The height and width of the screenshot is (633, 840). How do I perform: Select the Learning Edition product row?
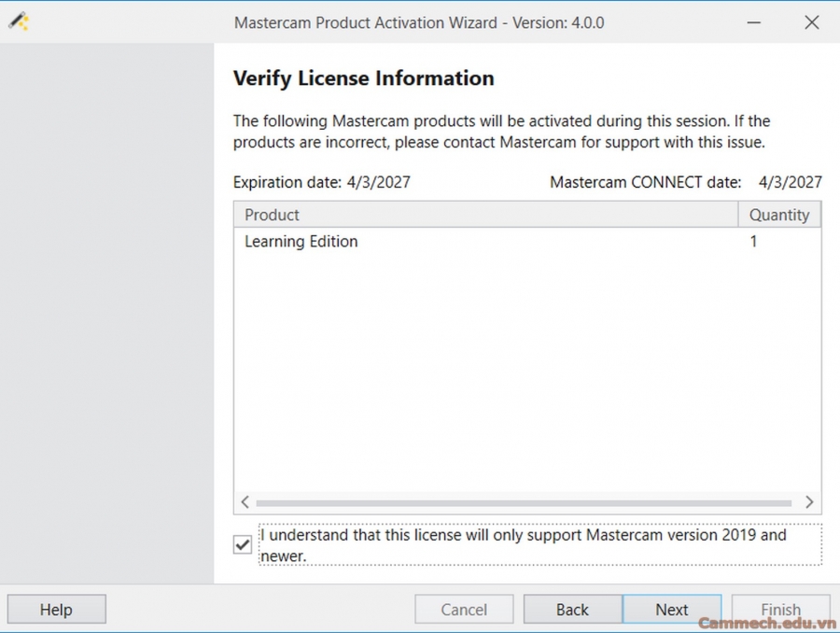coord(301,242)
